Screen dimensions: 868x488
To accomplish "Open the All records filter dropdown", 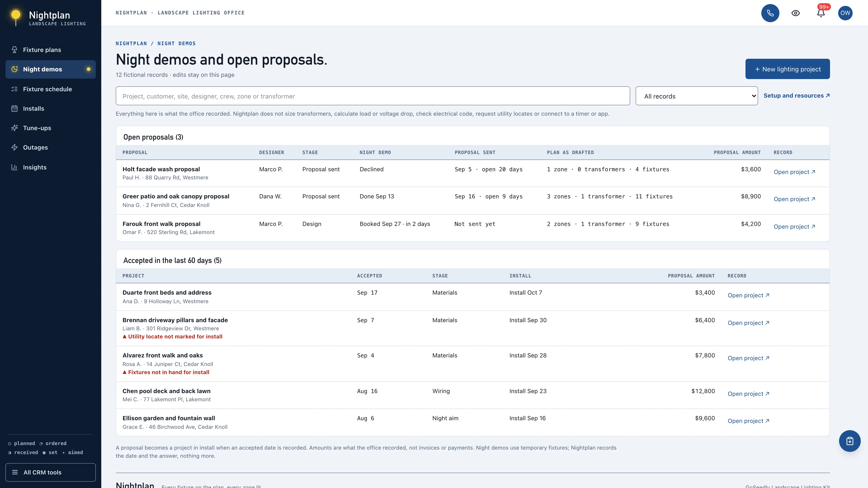I will click(696, 96).
